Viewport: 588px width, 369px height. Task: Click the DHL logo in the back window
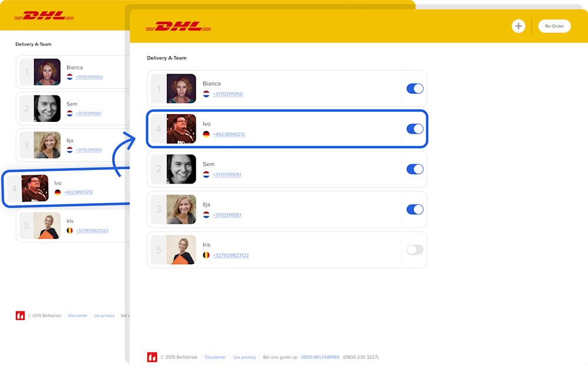[44, 16]
